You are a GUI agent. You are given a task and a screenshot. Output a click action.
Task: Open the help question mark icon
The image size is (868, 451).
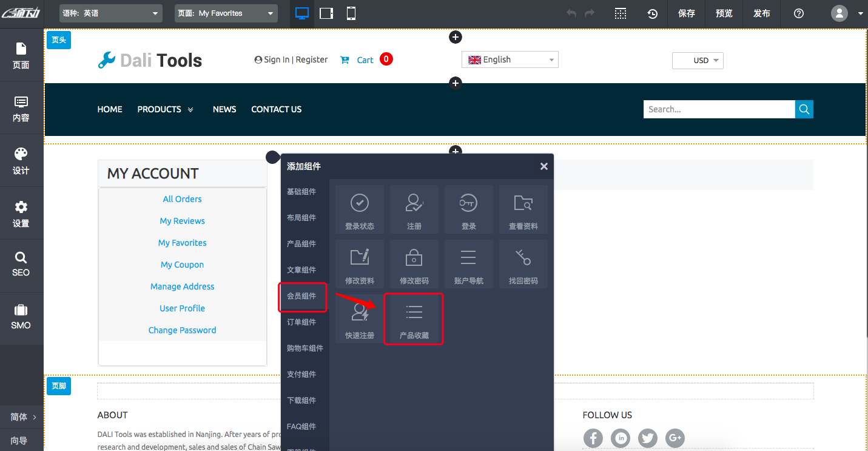click(799, 13)
